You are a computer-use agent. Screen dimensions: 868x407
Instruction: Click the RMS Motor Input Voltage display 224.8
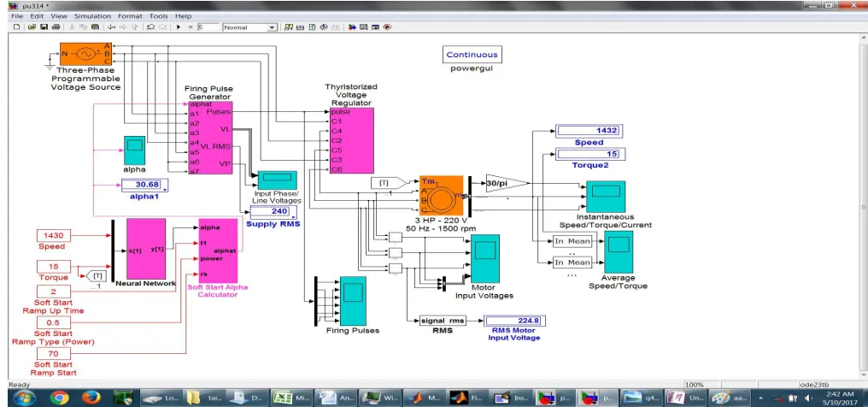pyautogui.click(x=515, y=321)
